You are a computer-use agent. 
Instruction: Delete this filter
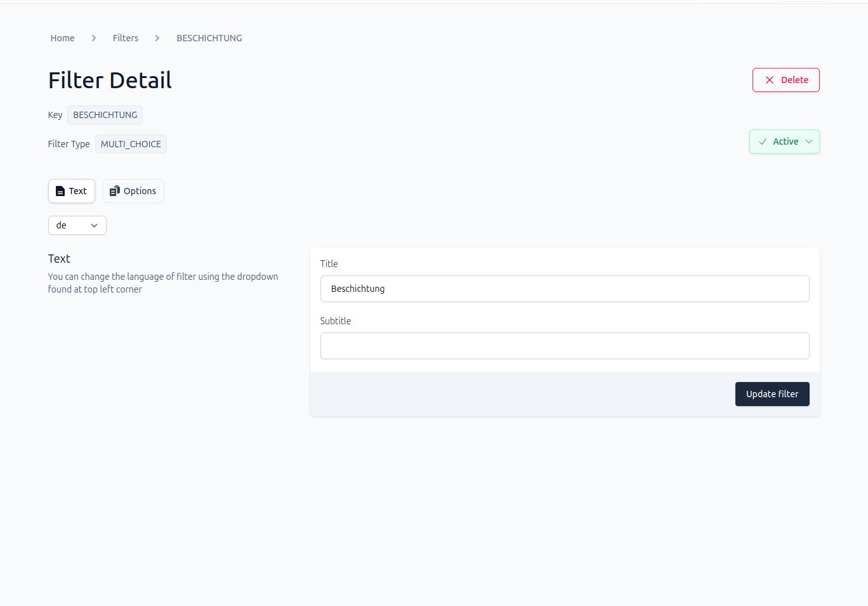[x=786, y=80]
